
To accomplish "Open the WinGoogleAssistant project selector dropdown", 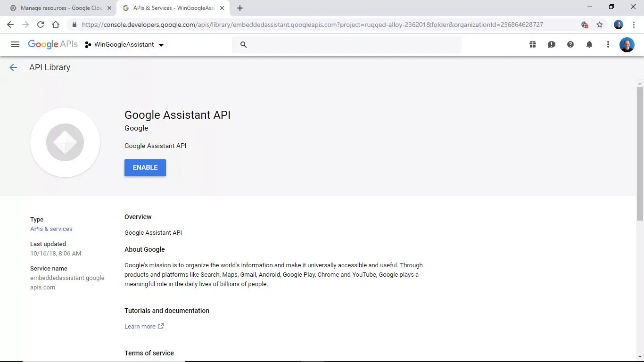I will (x=124, y=45).
